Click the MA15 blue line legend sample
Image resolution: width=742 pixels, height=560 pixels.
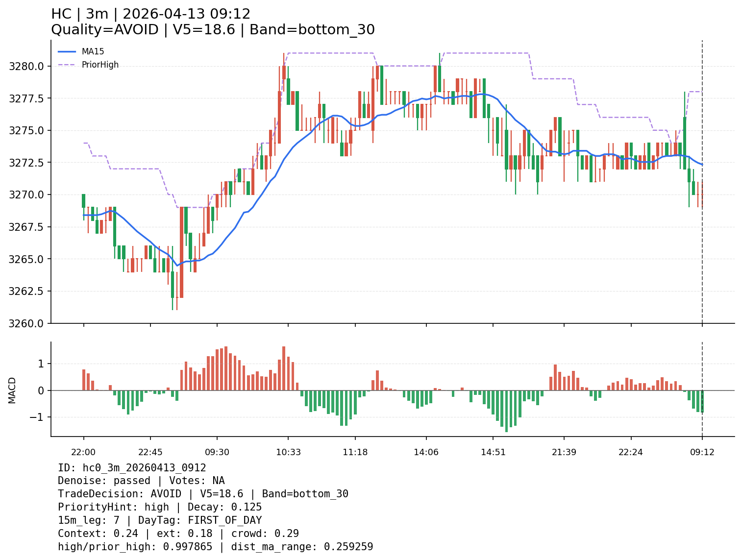pyautogui.click(x=67, y=51)
